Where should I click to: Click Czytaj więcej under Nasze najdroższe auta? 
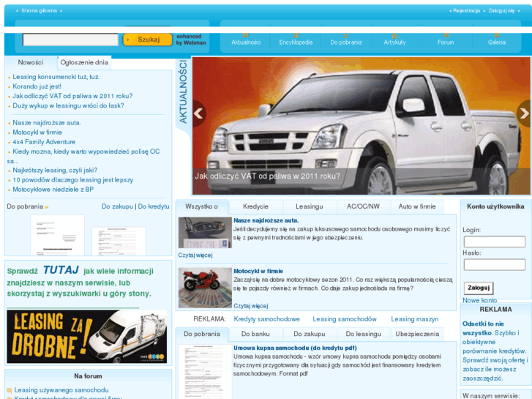(x=195, y=255)
